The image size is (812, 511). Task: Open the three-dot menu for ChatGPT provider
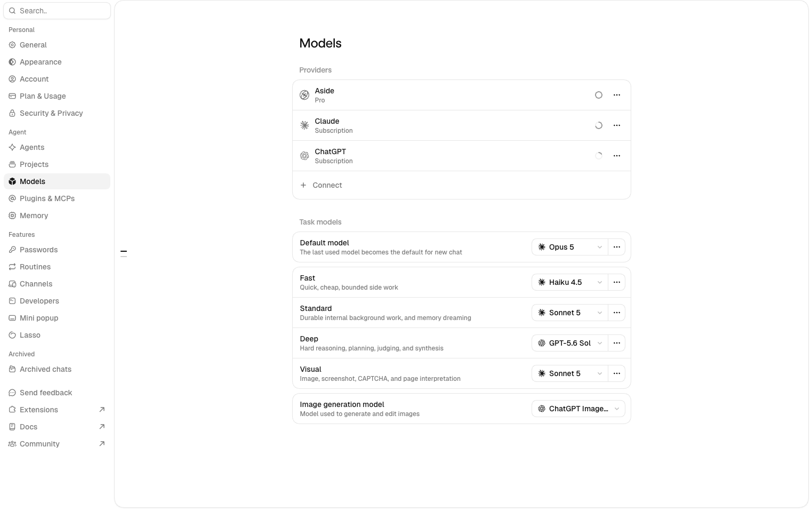(x=617, y=156)
